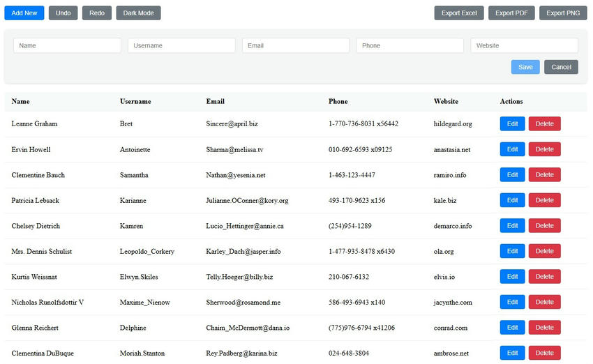The image size is (593, 364).
Task: Click the Phone input field
Action: point(410,45)
